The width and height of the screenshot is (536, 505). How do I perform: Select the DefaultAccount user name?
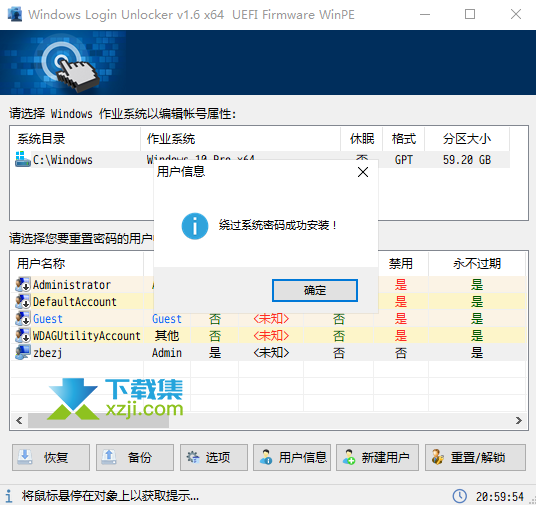[75, 302]
